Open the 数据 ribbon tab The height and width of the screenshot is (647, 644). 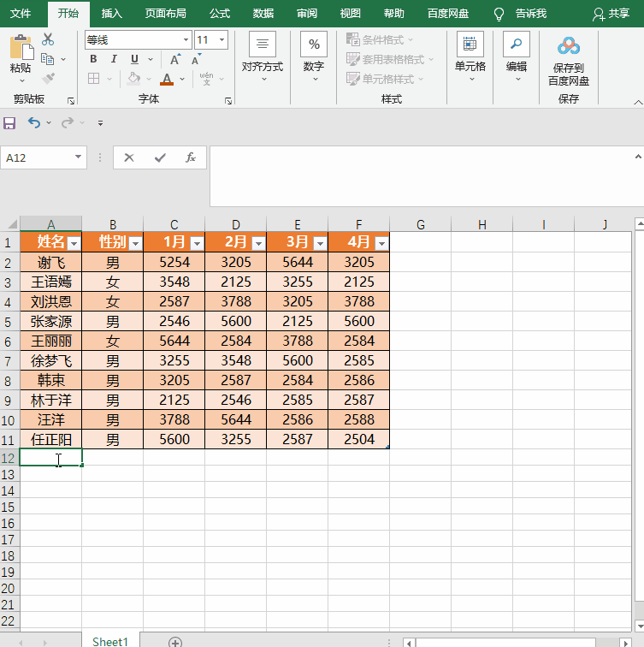click(263, 14)
